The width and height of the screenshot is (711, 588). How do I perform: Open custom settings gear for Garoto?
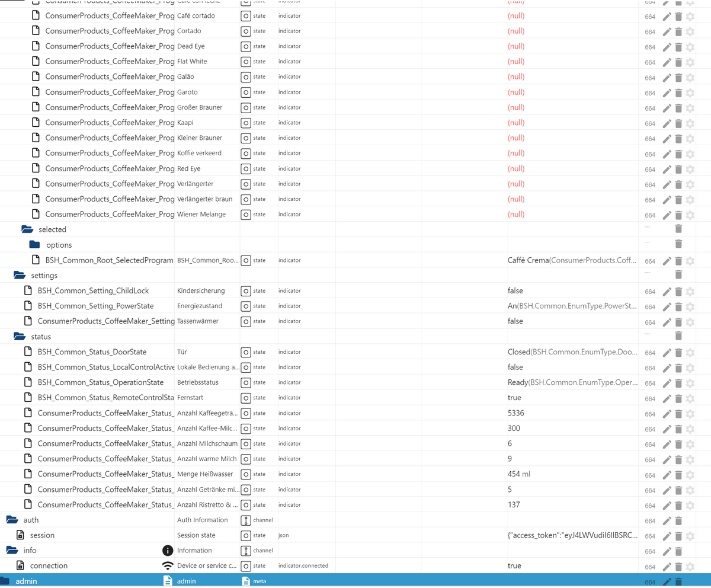coord(690,92)
